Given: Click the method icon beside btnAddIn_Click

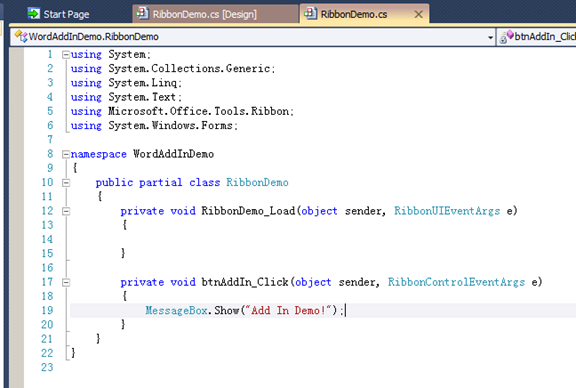Looking at the screenshot, I should (507, 37).
